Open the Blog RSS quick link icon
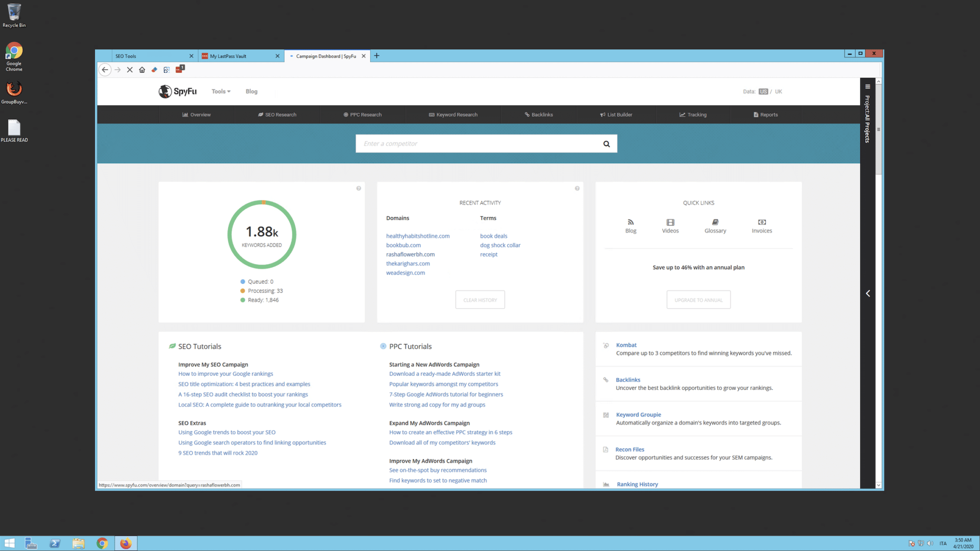Image resolution: width=980 pixels, height=551 pixels. (631, 222)
